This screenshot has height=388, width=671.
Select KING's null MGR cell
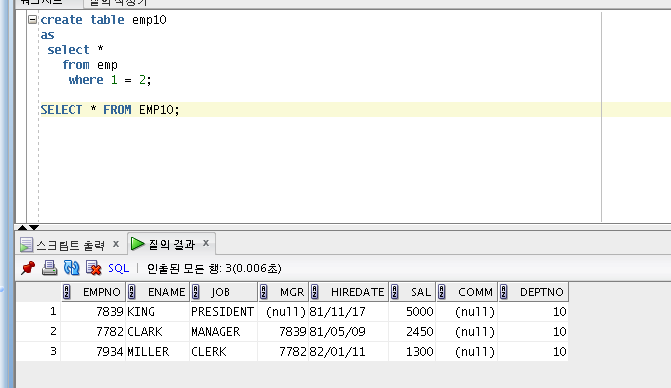click(x=283, y=311)
